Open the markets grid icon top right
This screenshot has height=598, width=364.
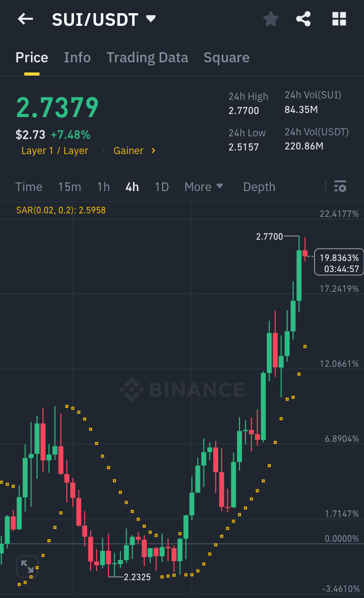click(x=338, y=19)
